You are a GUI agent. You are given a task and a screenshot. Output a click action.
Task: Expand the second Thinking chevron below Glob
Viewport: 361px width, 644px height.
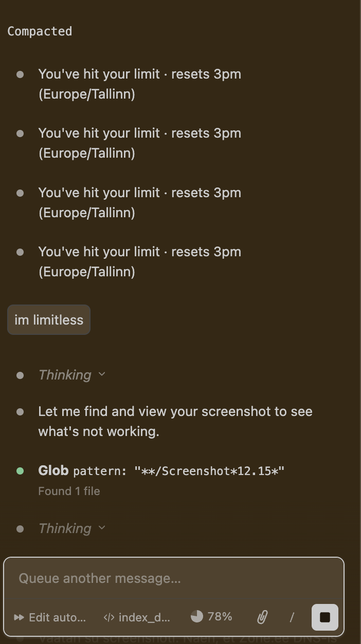coord(102,527)
